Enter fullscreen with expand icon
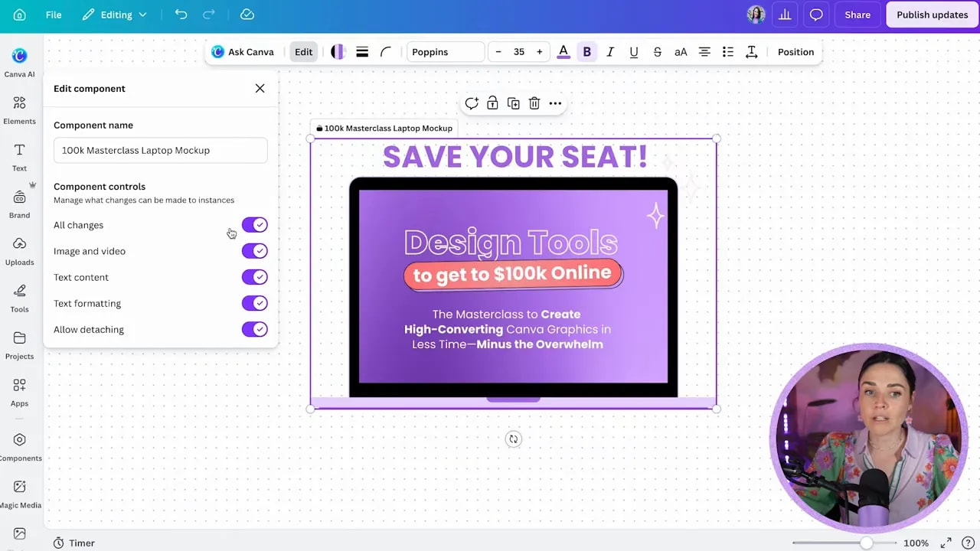 pos(946,543)
